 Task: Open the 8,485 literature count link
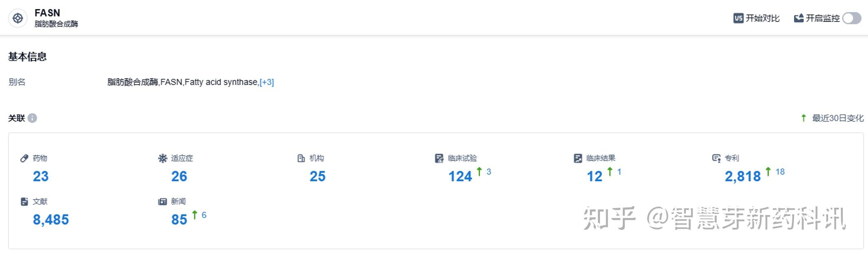pyautogui.click(x=51, y=220)
